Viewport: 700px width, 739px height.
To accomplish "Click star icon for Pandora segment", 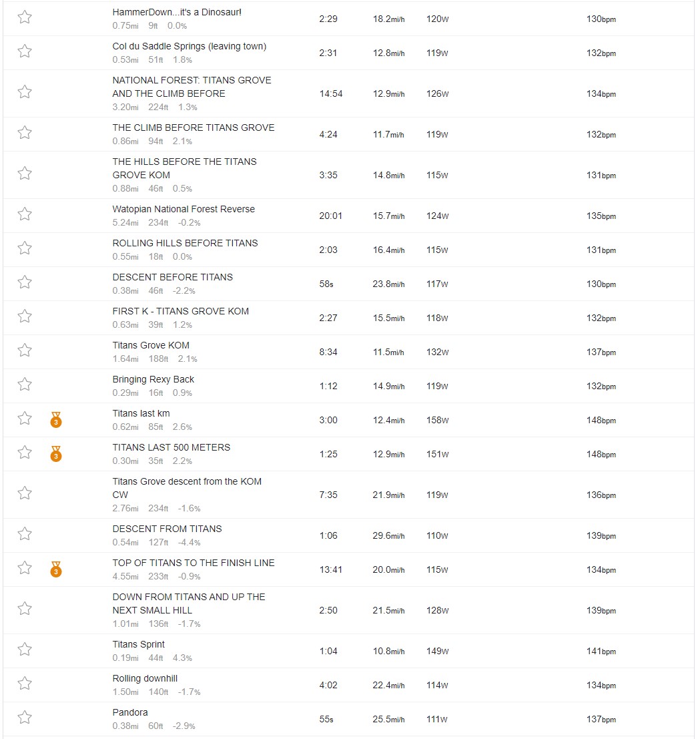I will click(x=25, y=718).
